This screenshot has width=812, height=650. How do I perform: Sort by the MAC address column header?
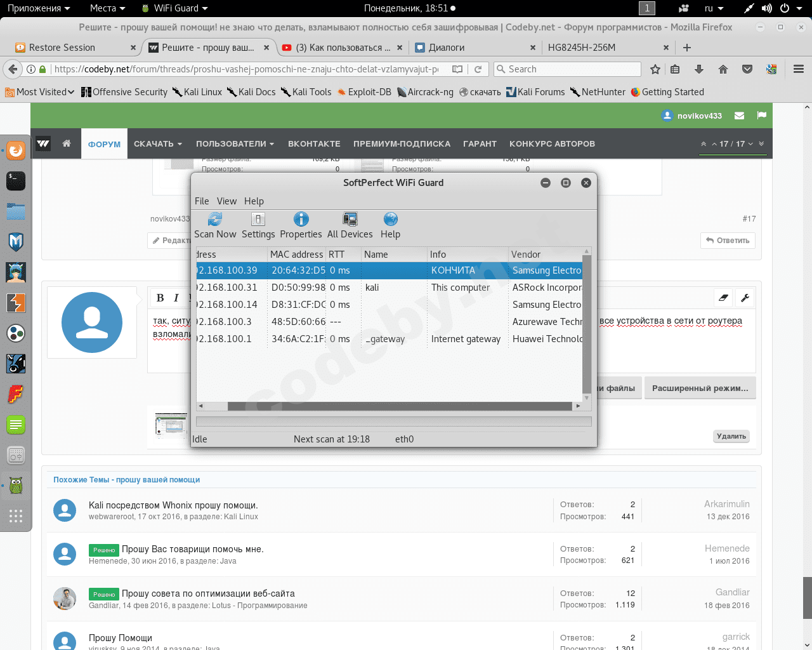click(296, 255)
